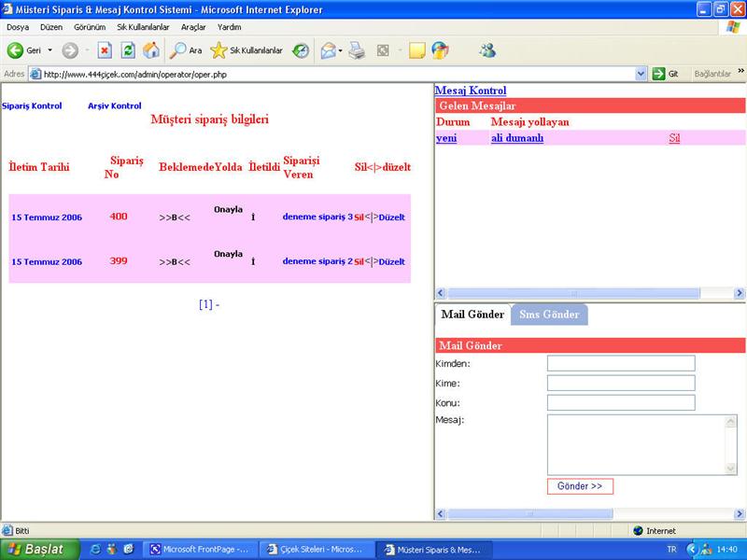This screenshot has height=560, width=747.
Task: Focus the Konu input field
Action: (621, 402)
